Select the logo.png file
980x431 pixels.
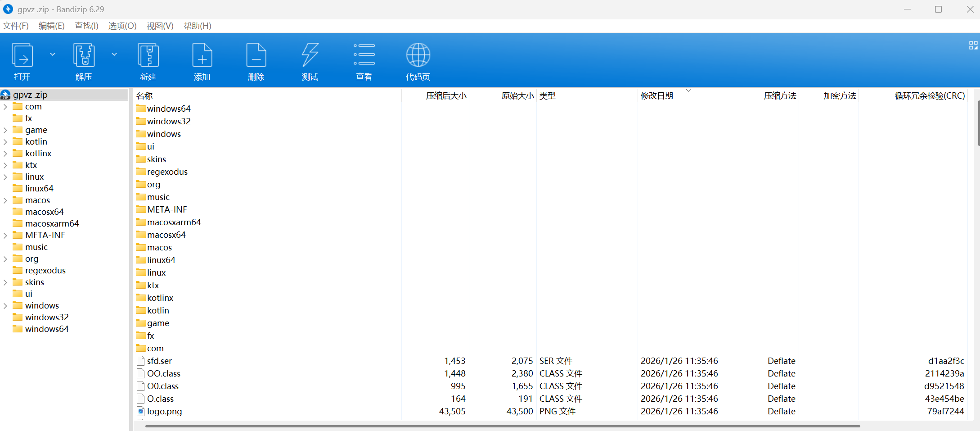pyautogui.click(x=165, y=412)
